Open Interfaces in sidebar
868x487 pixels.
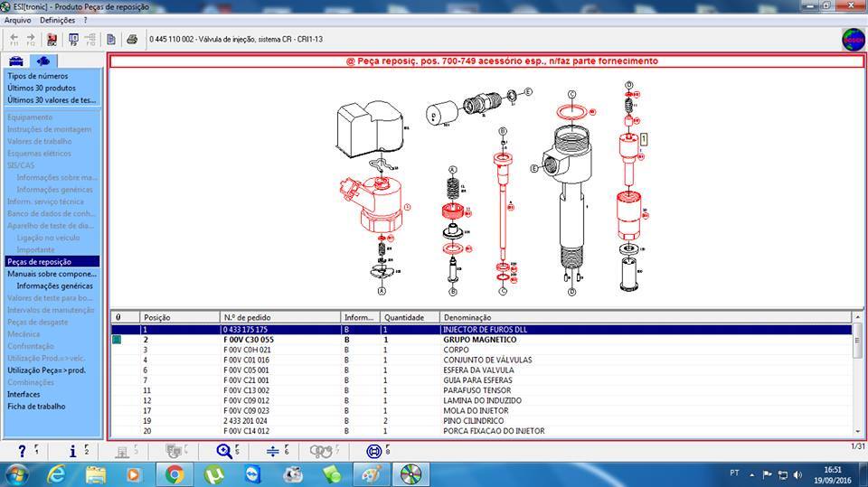(x=24, y=395)
